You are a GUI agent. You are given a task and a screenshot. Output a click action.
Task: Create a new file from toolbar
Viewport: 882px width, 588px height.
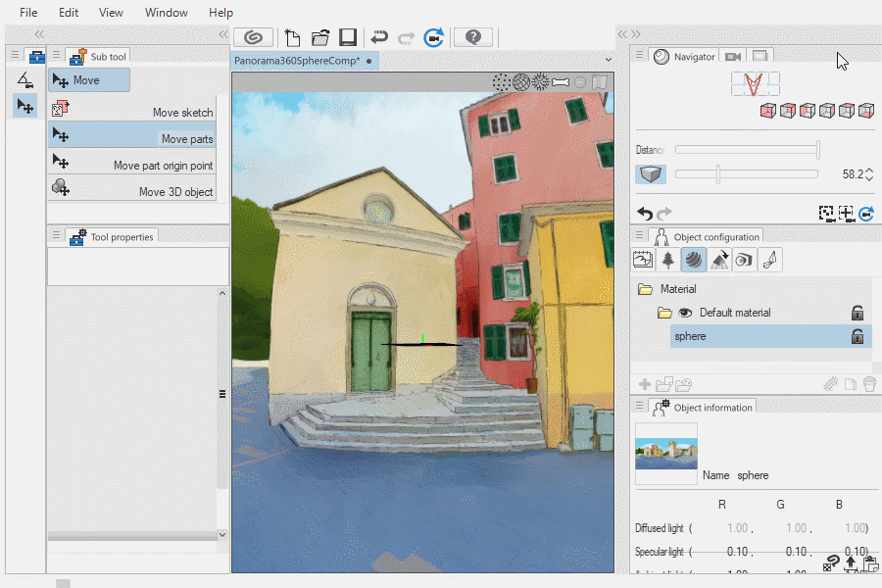point(292,37)
